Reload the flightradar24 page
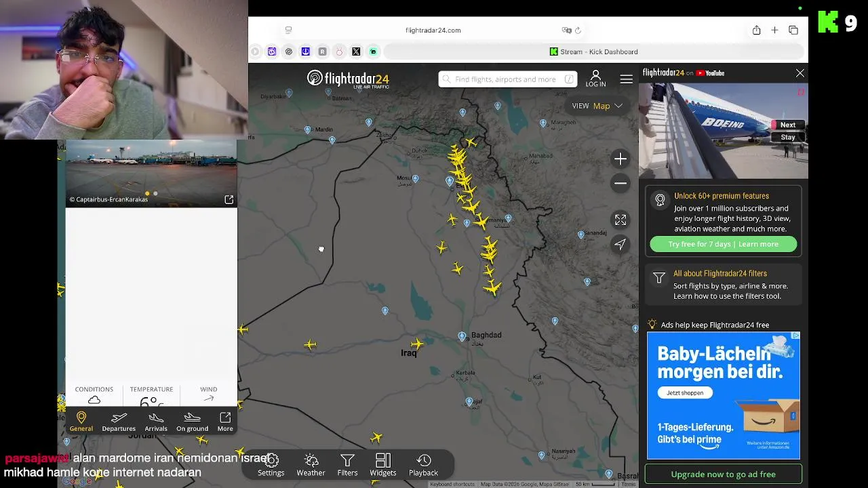 pos(578,30)
